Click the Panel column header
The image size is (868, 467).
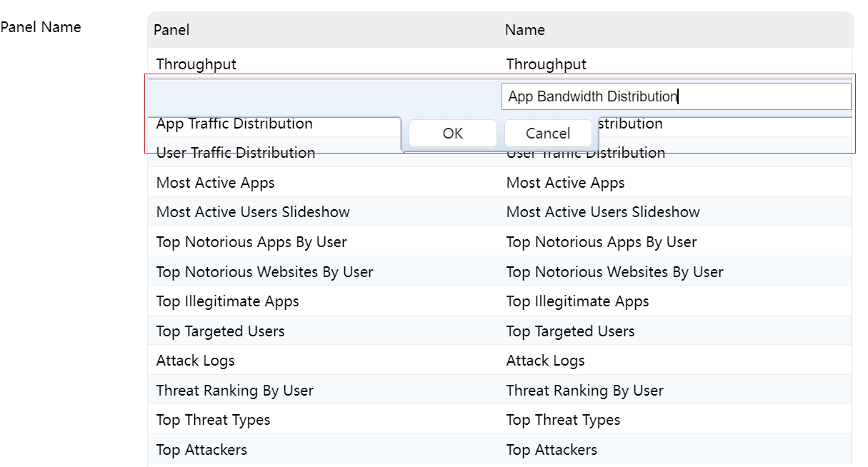tap(171, 30)
